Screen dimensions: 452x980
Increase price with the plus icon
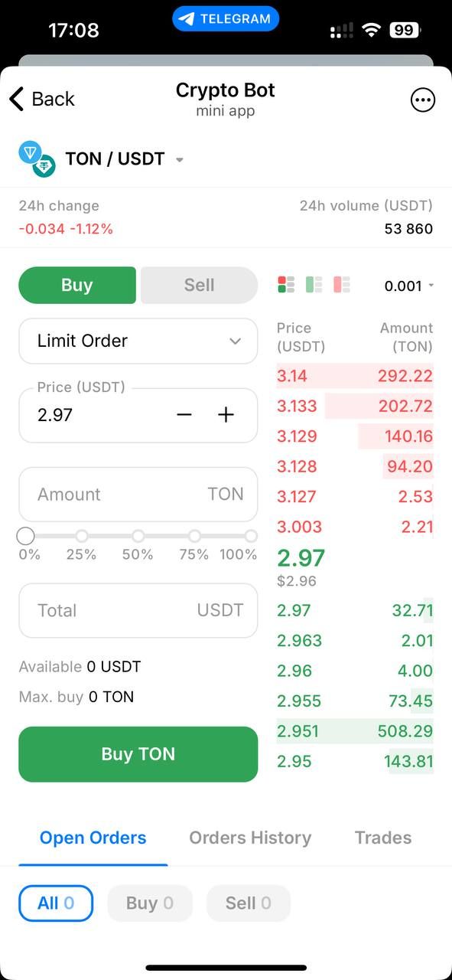[x=226, y=415]
